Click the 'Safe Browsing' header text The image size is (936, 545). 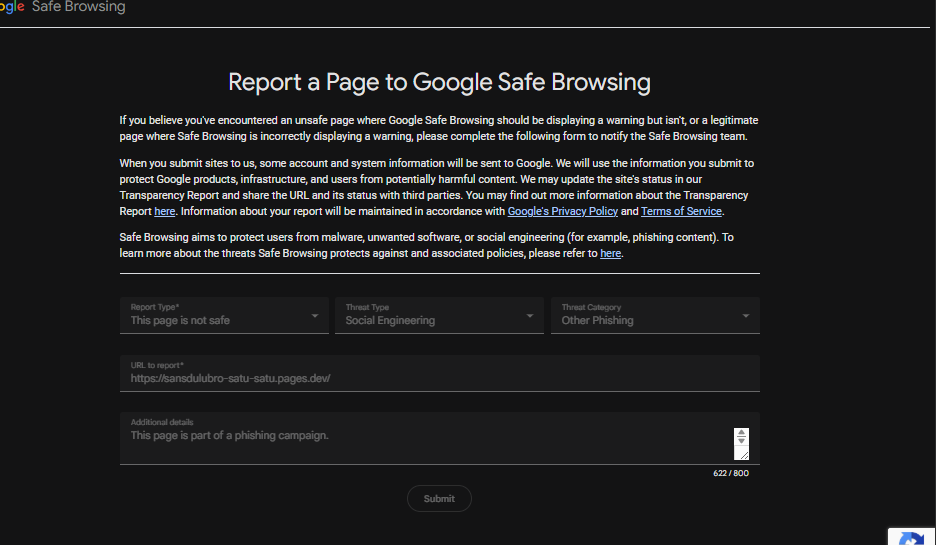click(x=78, y=7)
